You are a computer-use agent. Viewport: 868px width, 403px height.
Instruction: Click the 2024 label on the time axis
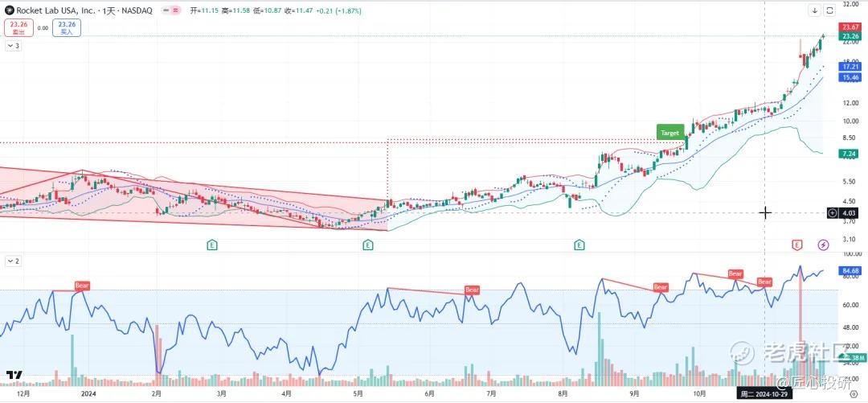(x=88, y=394)
